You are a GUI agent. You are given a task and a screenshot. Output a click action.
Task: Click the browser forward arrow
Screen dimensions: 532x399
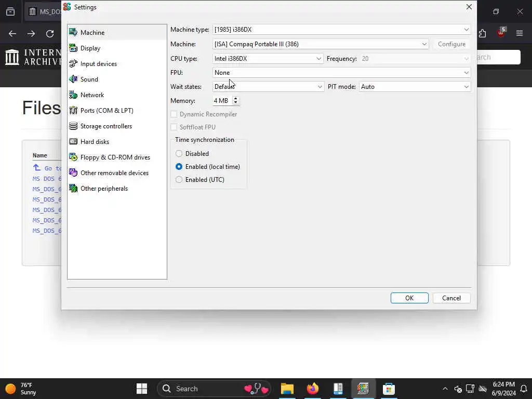(x=31, y=33)
